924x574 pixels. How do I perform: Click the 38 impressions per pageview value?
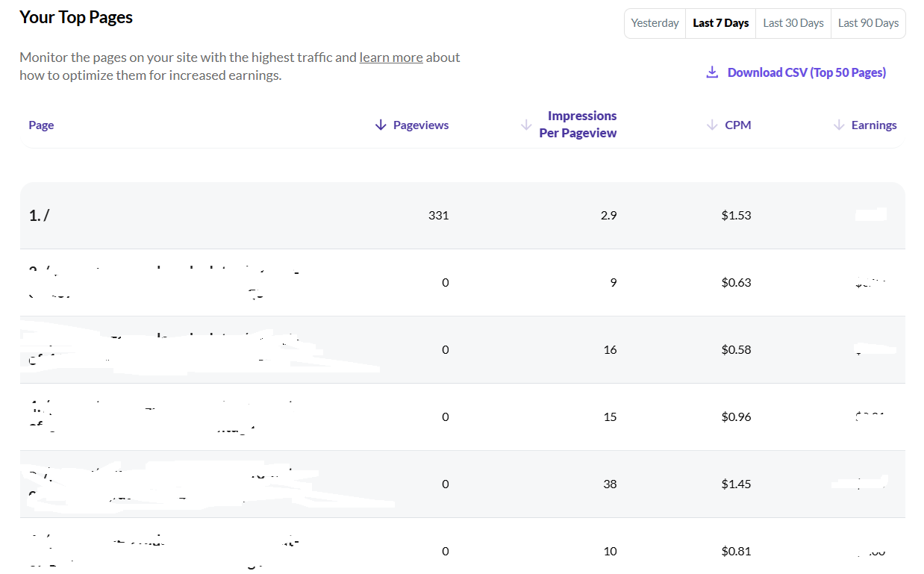coord(610,484)
